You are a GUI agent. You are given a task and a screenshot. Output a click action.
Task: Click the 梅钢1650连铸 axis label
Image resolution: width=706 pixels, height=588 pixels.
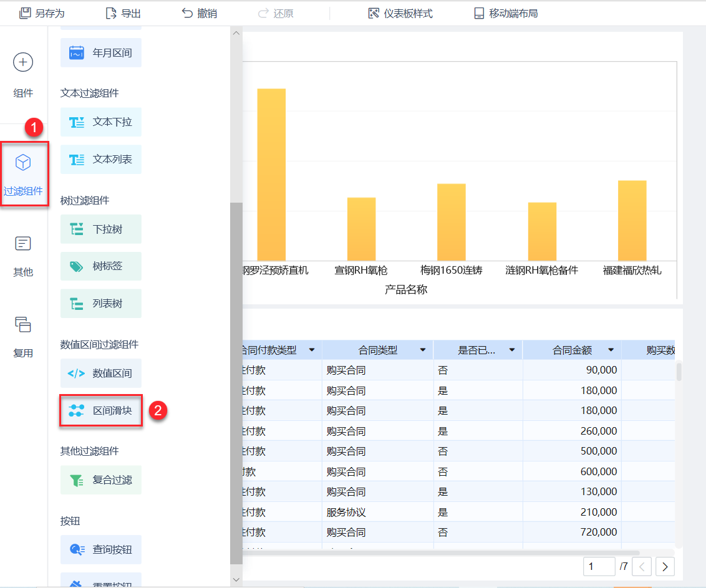click(451, 270)
